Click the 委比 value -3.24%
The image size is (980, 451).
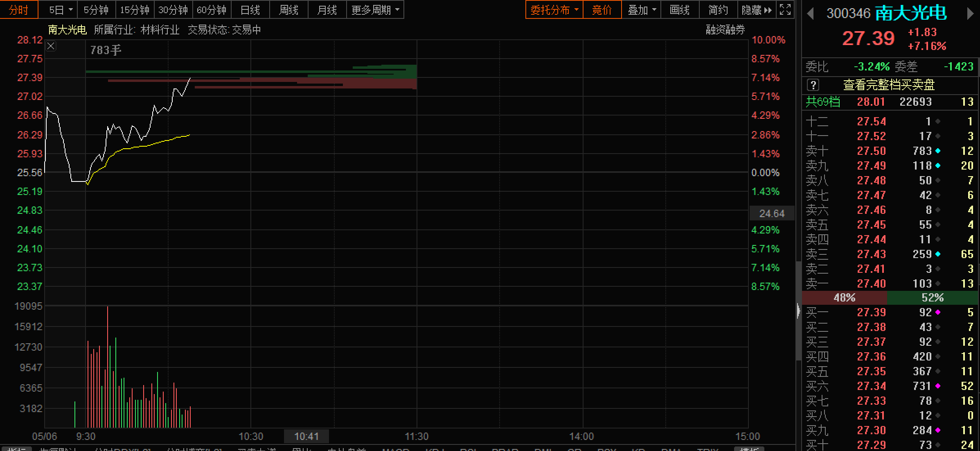tap(872, 67)
